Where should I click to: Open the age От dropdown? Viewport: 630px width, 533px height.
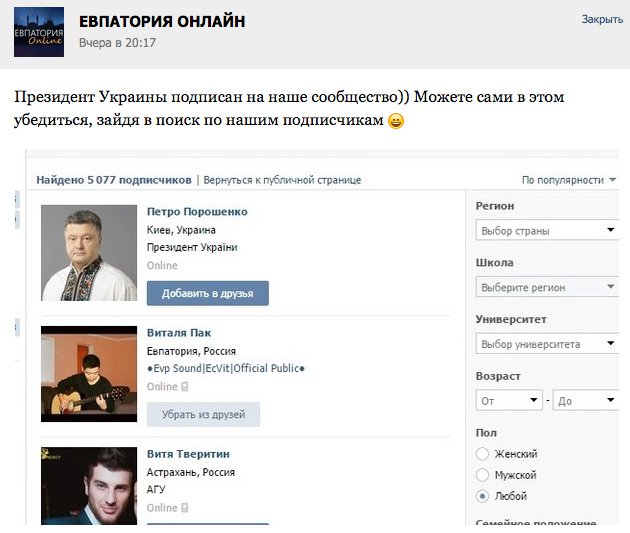(509, 401)
